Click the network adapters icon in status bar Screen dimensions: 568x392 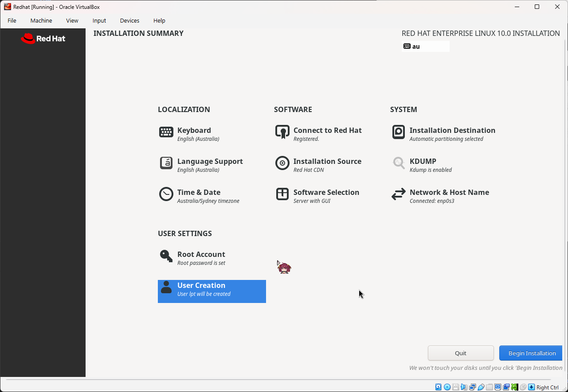[472, 387]
